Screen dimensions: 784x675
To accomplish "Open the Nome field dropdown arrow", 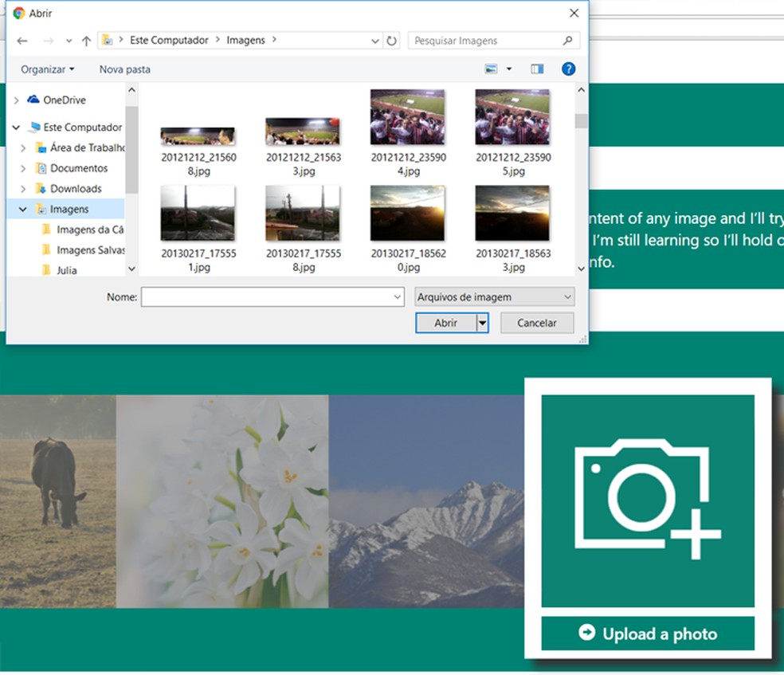I will tap(398, 297).
